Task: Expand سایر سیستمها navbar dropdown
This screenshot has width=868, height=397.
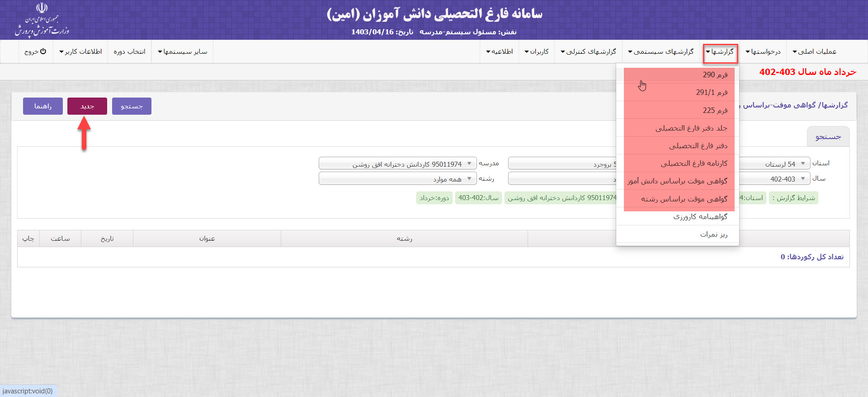Action: pos(182,52)
